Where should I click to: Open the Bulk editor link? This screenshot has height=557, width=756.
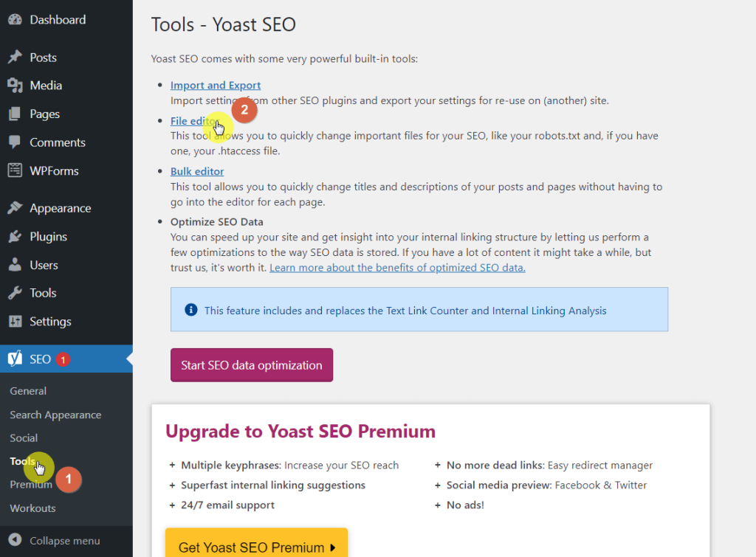click(197, 172)
